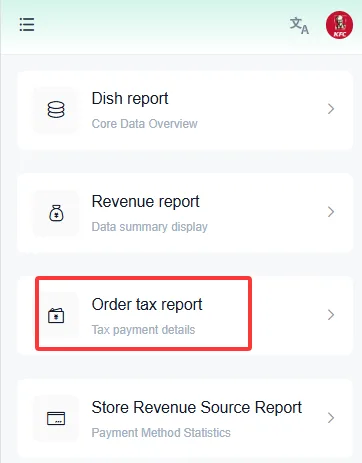
Task: Open Store Revenue Source Report title
Action: click(x=197, y=408)
